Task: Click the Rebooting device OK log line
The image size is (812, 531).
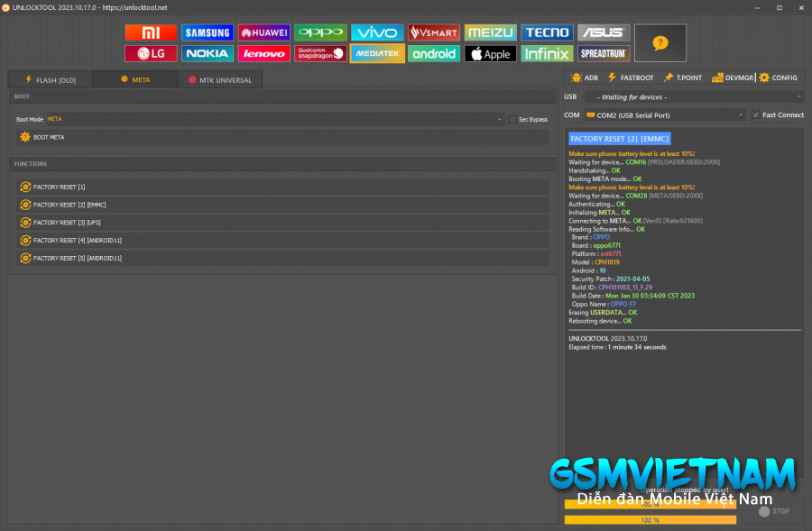Action: pos(600,321)
